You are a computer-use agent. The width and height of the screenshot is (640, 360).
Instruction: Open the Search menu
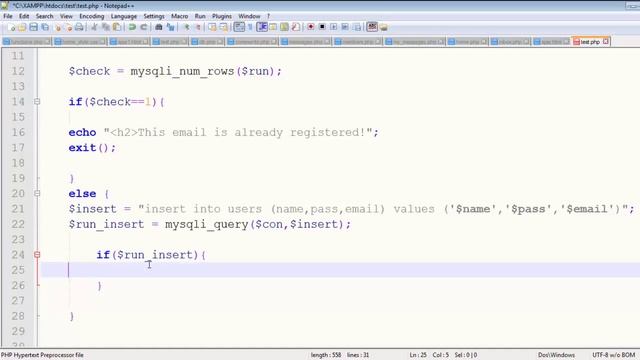click(44, 16)
